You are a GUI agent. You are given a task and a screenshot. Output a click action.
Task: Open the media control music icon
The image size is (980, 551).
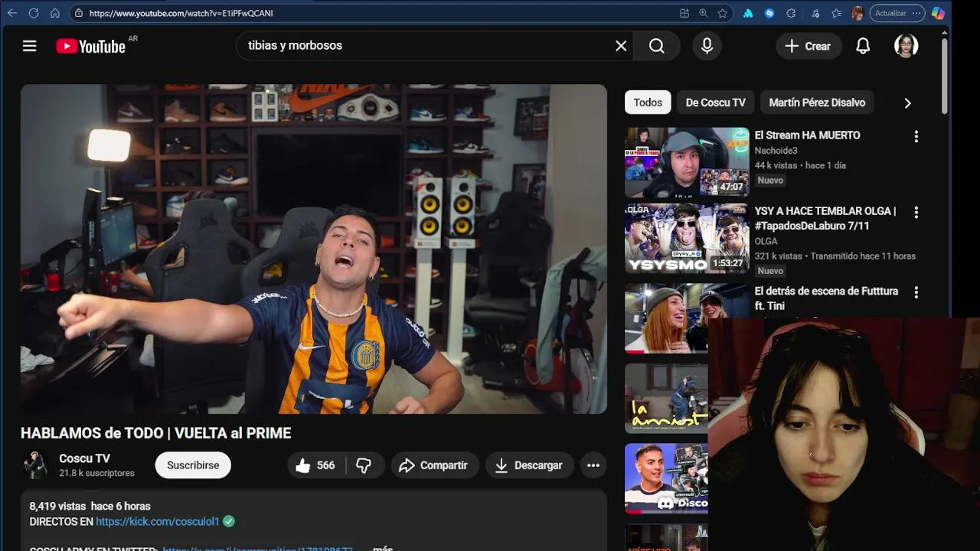point(815,13)
